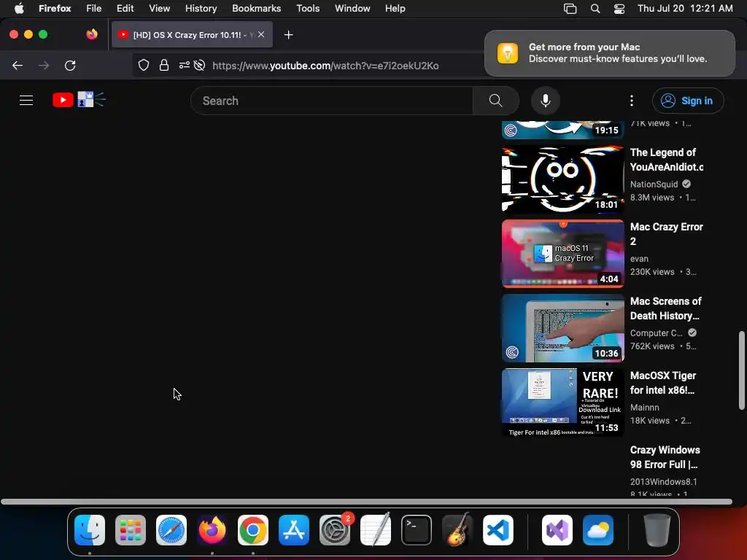The width and height of the screenshot is (747, 560).
Task: Open Finder from the Dock
Action: [x=90, y=530]
